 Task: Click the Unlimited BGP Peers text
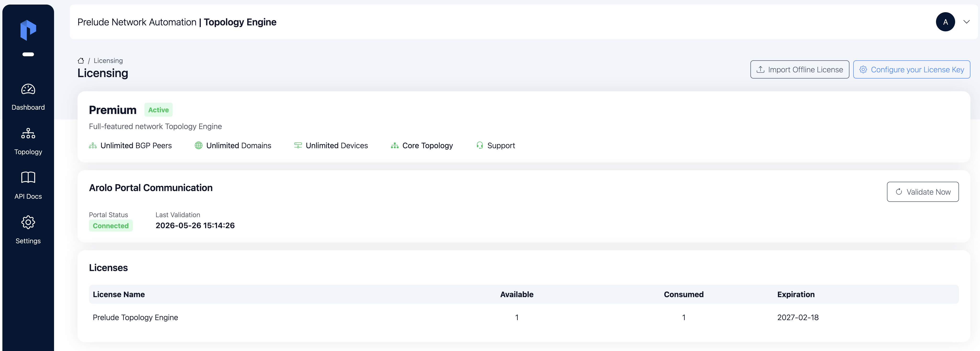(x=136, y=146)
